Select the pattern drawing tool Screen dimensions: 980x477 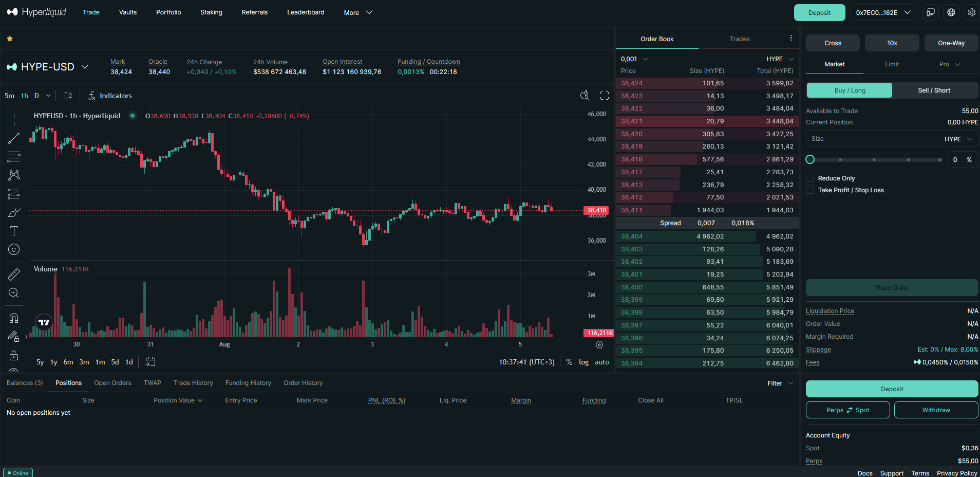pyautogui.click(x=14, y=175)
